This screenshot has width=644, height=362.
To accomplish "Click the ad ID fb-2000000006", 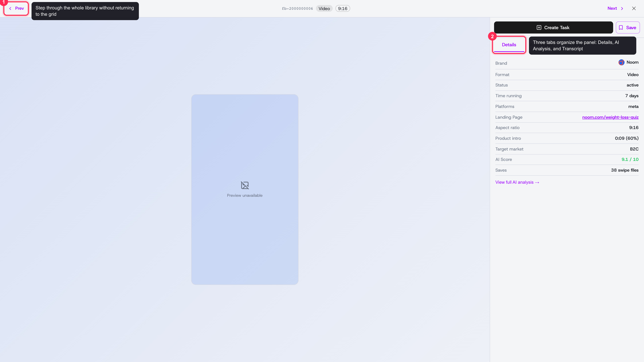I will (x=297, y=9).
